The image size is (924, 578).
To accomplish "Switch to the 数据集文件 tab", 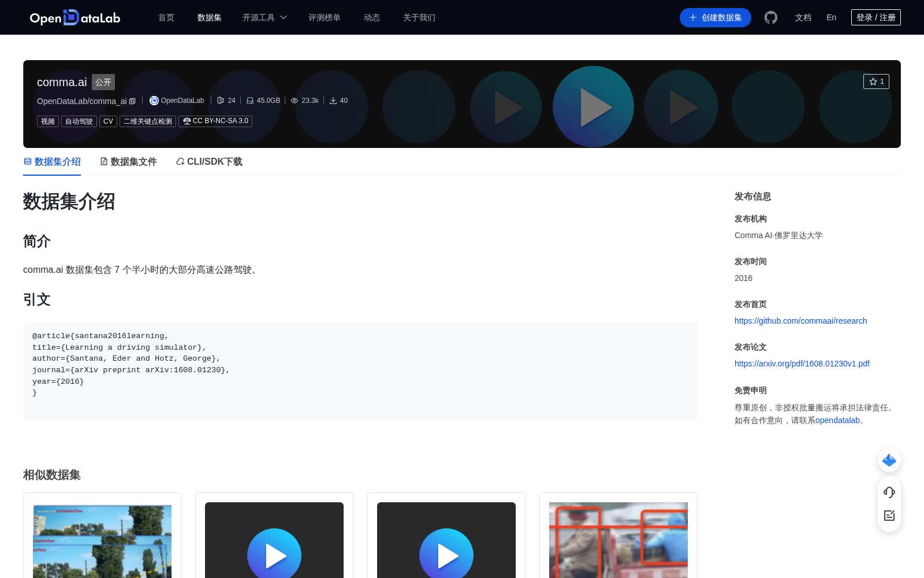I will 128,162.
